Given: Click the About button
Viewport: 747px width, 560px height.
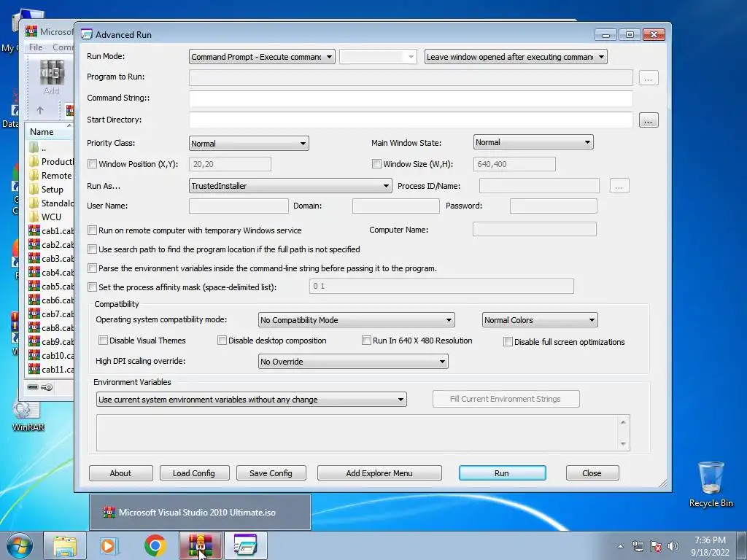Looking at the screenshot, I should pyautogui.click(x=120, y=473).
